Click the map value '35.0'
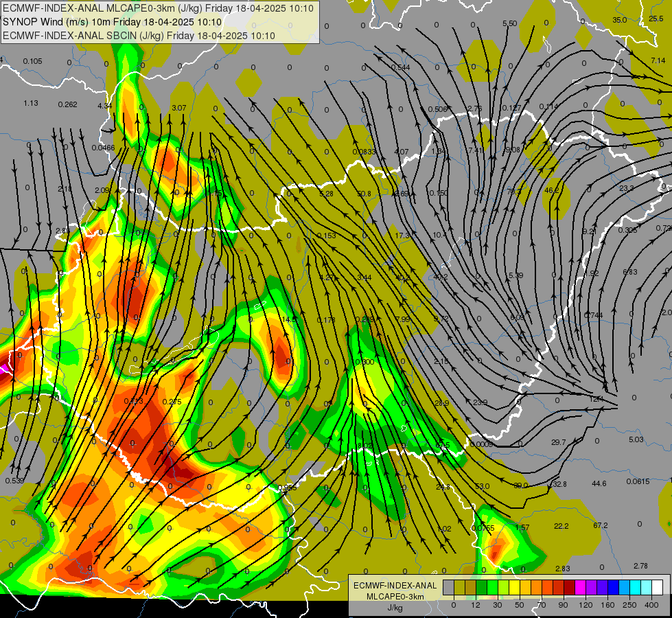This screenshot has width=672, height=618. 619,20
